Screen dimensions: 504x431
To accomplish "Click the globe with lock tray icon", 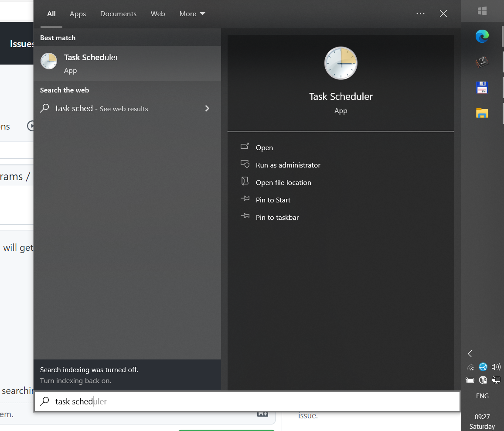I will [x=483, y=380].
